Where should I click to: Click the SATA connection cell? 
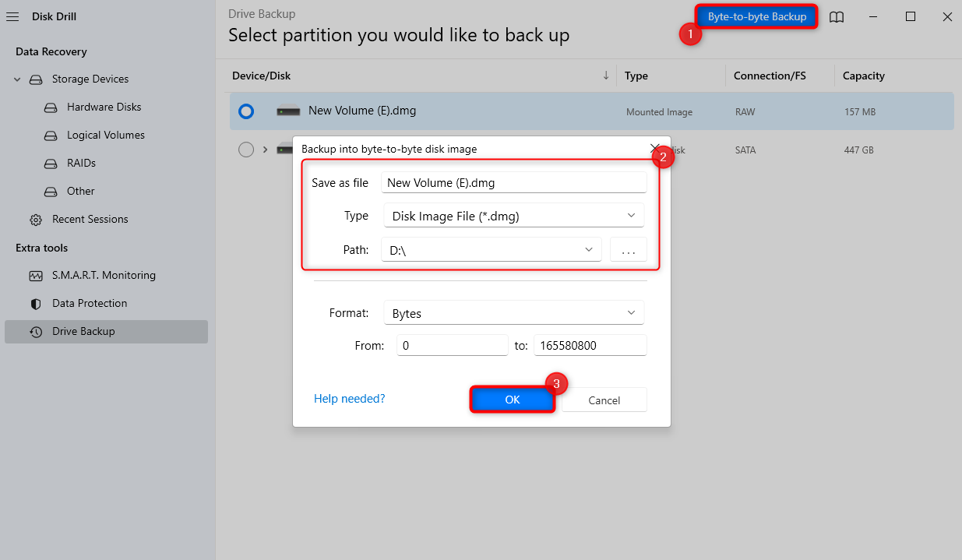(x=746, y=150)
